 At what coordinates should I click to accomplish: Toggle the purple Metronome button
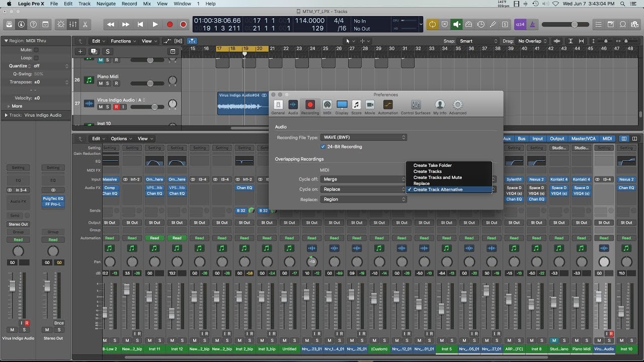pyautogui.click(x=532, y=24)
